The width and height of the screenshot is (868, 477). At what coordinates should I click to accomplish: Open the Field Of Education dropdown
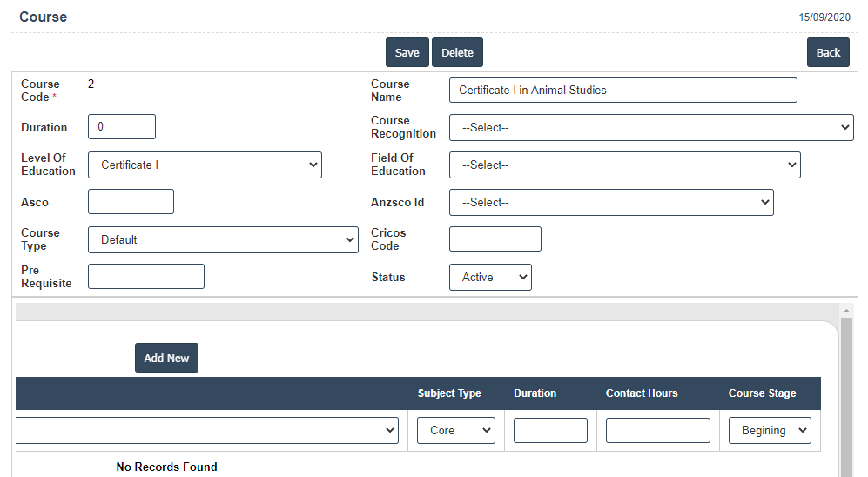(x=624, y=165)
